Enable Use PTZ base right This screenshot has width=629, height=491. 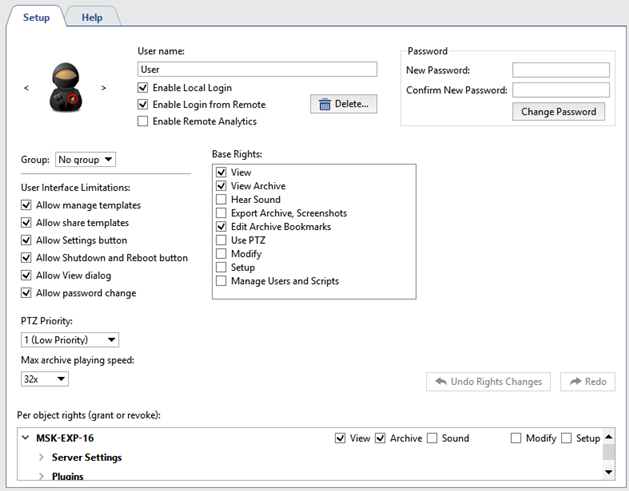[x=221, y=241]
